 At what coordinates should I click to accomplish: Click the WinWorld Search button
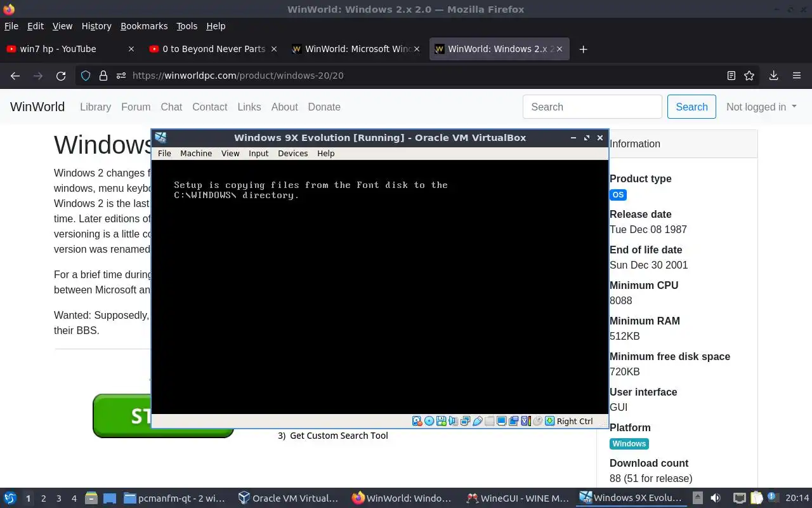point(691,107)
